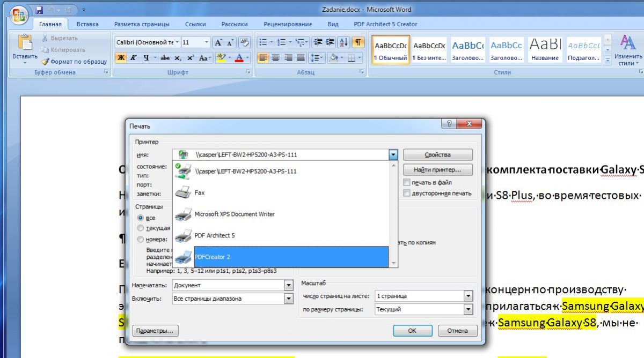Click numbered list icon
The height and width of the screenshot is (358, 644).
tap(281, 42)
